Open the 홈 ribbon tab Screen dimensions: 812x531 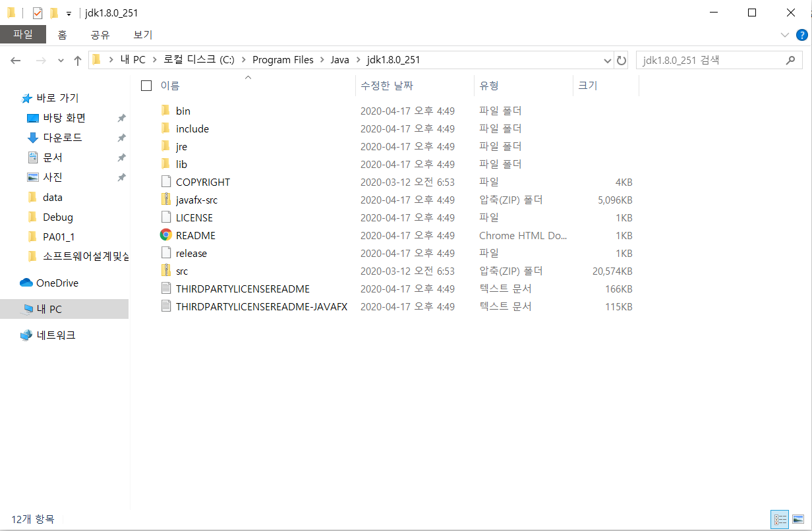[x=62, y=35]
